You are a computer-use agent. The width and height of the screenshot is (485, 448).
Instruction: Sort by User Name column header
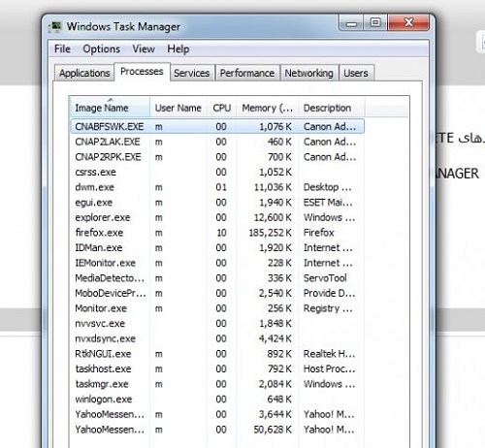pyautogui.click(x=178, y=108)
